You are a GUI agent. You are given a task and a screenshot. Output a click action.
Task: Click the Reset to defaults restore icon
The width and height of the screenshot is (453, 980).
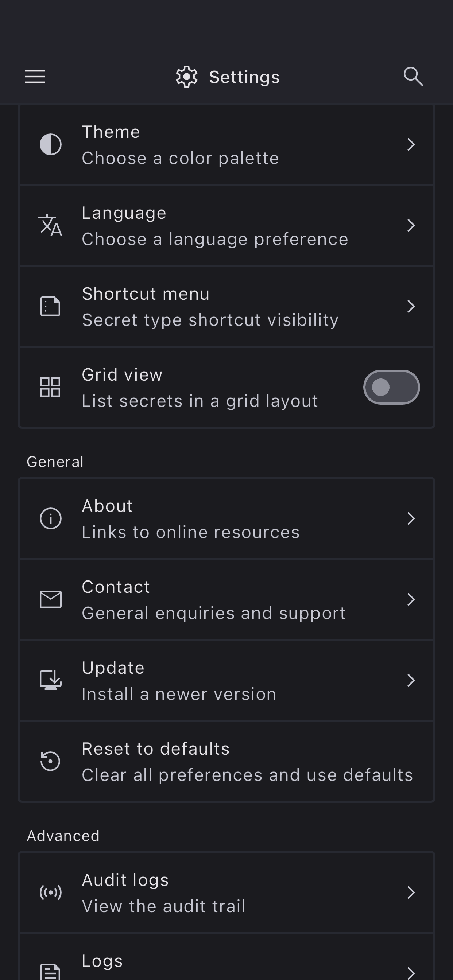pyautogui.click(x=51, y=761)
